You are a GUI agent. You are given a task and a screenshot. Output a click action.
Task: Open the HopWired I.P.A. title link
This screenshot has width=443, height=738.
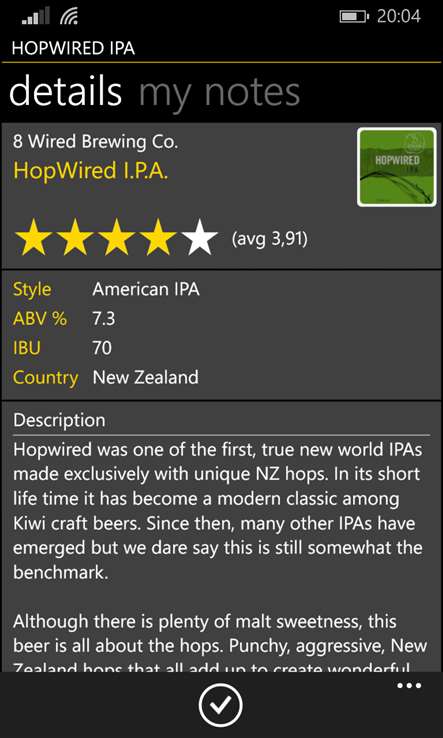click(x=90, y=170)
